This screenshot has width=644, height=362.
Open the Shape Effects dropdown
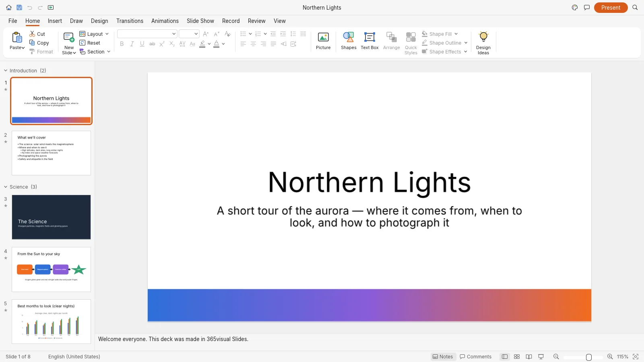(444, 52)
